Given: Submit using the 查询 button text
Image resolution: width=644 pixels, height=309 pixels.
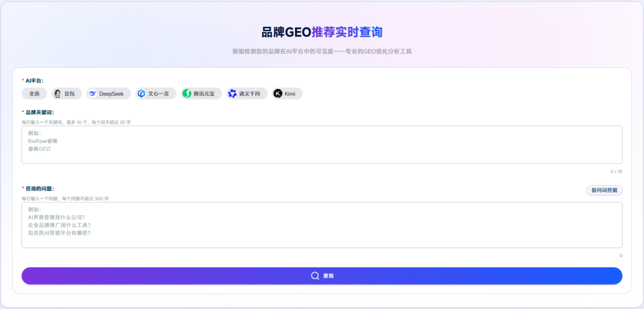Looking at the screenshot, I should point(328,276).
